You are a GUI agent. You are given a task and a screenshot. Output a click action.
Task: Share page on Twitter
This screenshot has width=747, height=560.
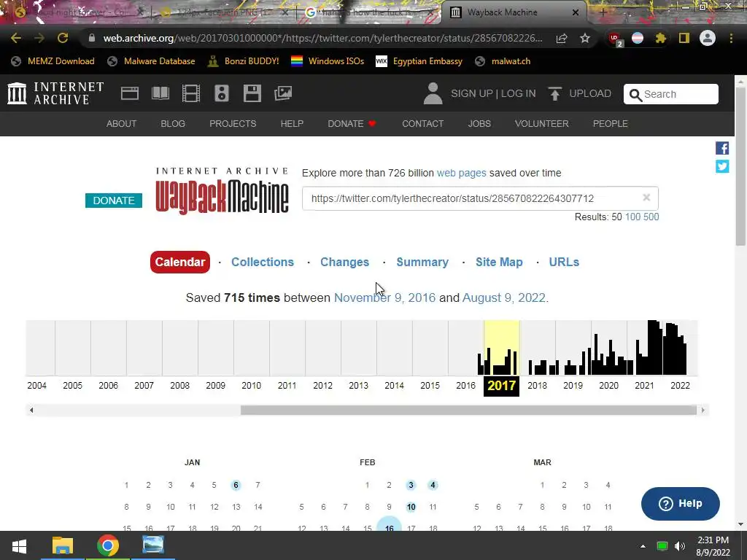[x=722, y=166]
